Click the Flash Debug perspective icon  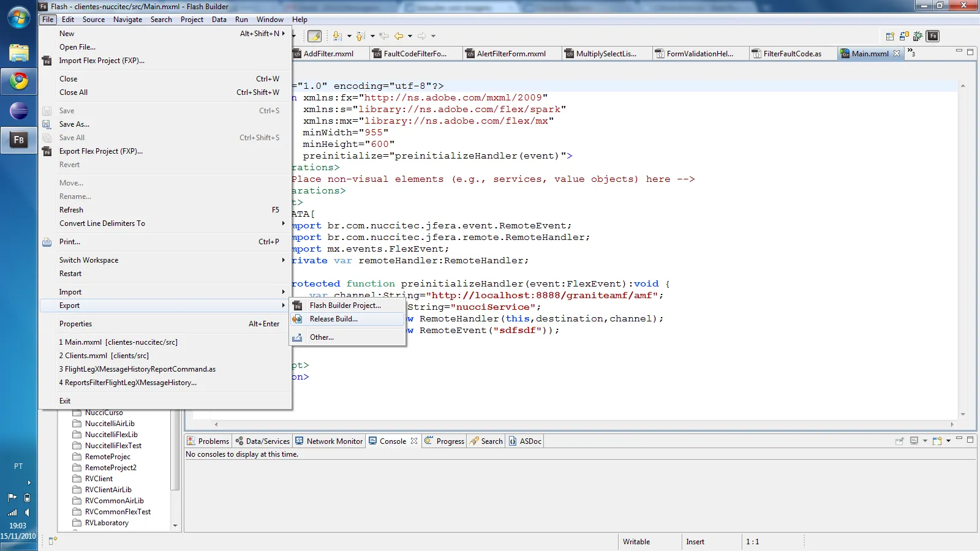click(918, 36)
